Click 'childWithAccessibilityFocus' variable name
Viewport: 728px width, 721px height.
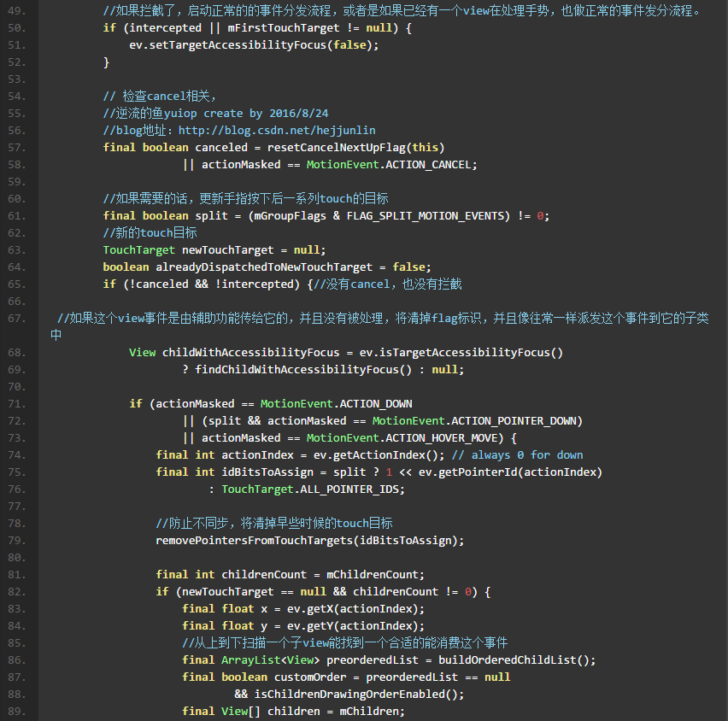(250, 352)
